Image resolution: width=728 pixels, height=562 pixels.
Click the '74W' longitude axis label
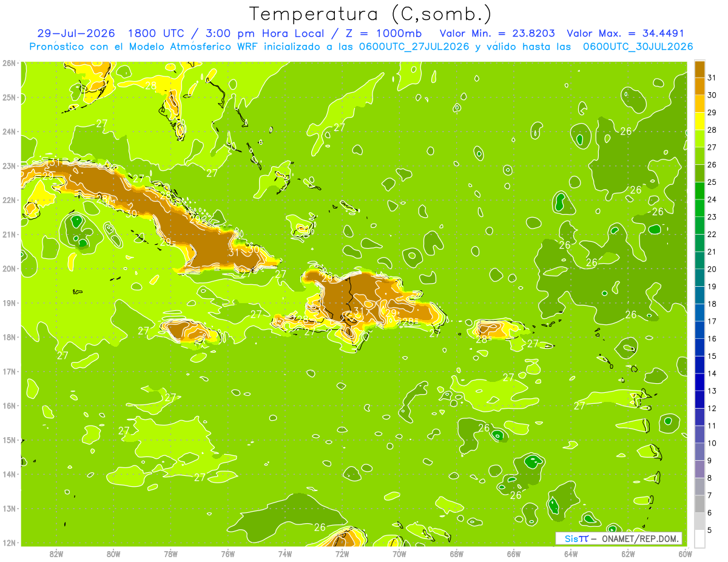pyautogui.click(x=285, y=554)
